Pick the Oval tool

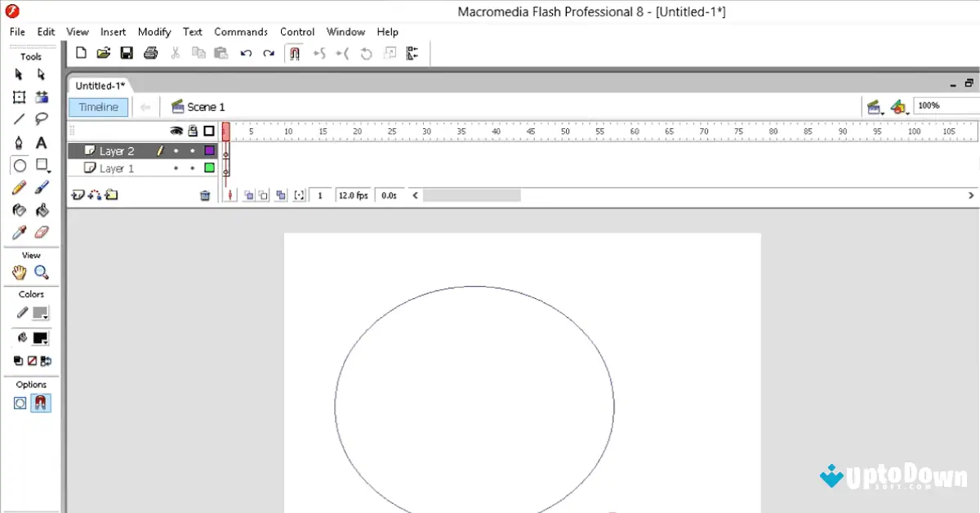[20, 165]
